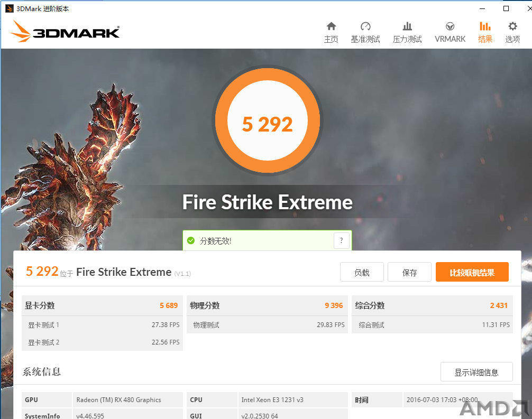Image resolution: width=532 pixels, height=419 pixels.
Task: Click the 时间 field label
Action: [x=362, y=400]
